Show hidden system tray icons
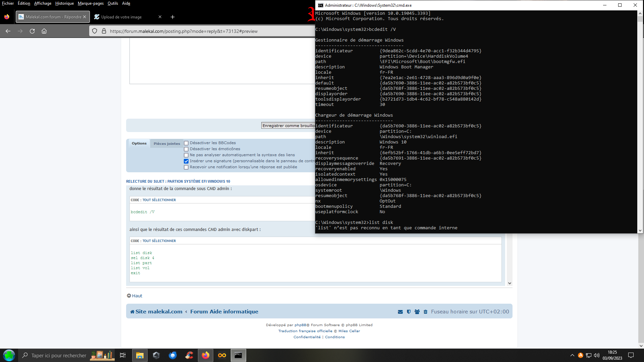This screenshot has width=644, height=362. pos(572,355)
